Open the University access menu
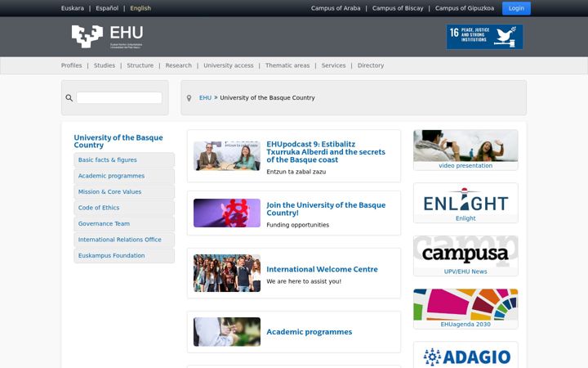This screenshot has width=588, height=368. pyautogui.click(x=229, y=65)
